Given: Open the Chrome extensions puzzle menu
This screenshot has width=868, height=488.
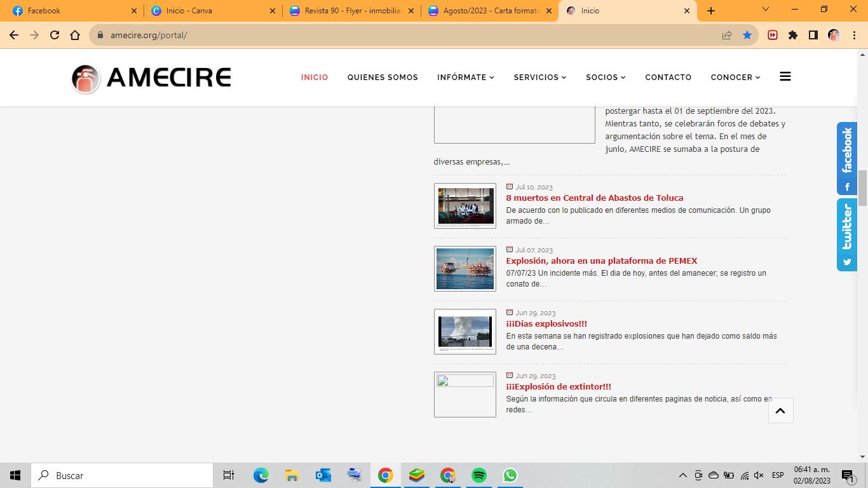Looking at the screenshot, I should point(793,35).
